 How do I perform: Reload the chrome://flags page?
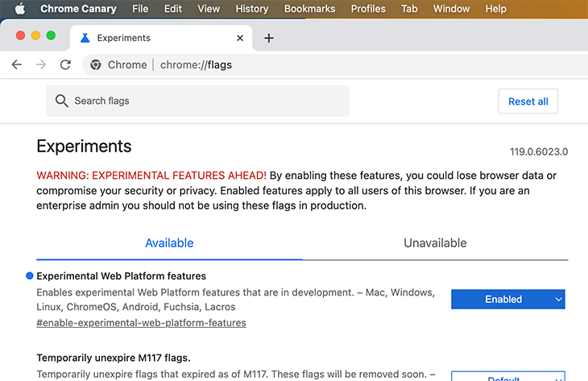[65, 64]
